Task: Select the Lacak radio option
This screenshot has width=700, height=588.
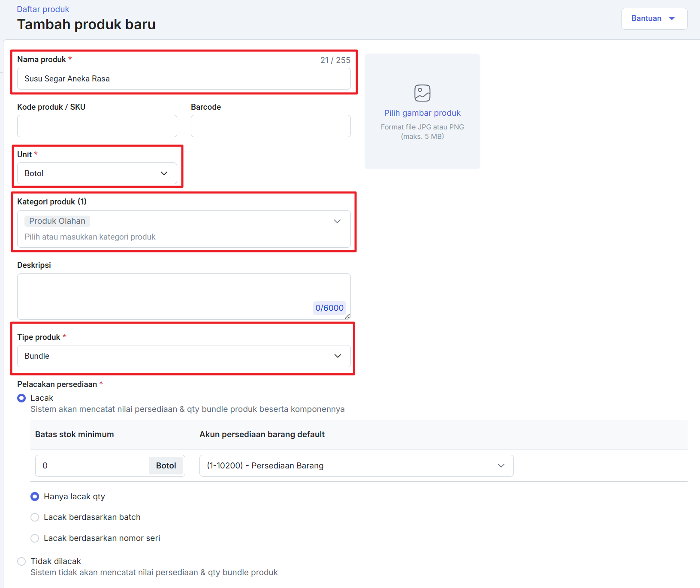Action: coord(21,398)
